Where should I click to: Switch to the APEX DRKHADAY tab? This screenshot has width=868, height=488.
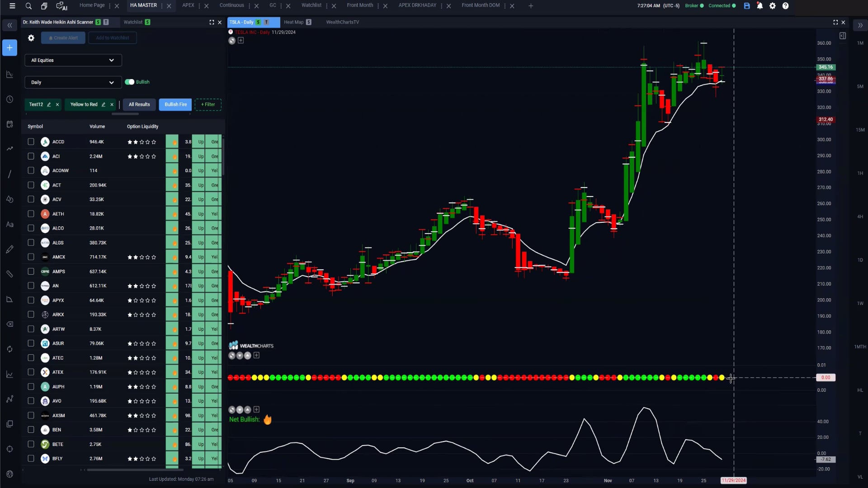click(417, 5)
